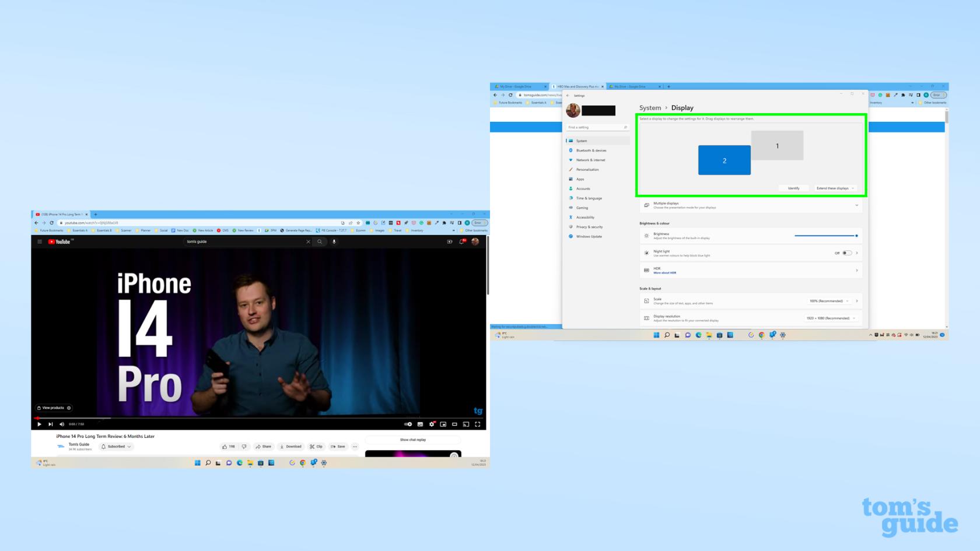Image resolution: width=980 pixels, height=551 pixels.
Task: Clear the YouTube search box text
Action: (x=308, y=241)
